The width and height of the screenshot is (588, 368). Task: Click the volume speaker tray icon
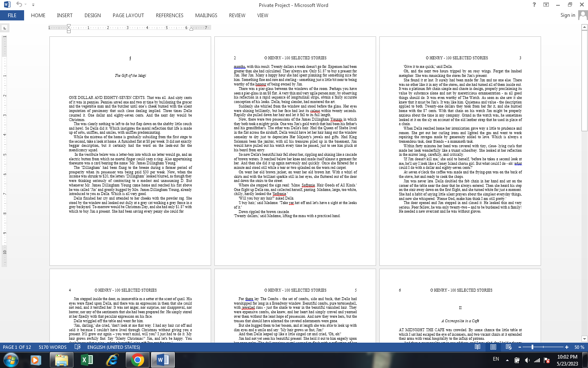click(x=527, y=360)
